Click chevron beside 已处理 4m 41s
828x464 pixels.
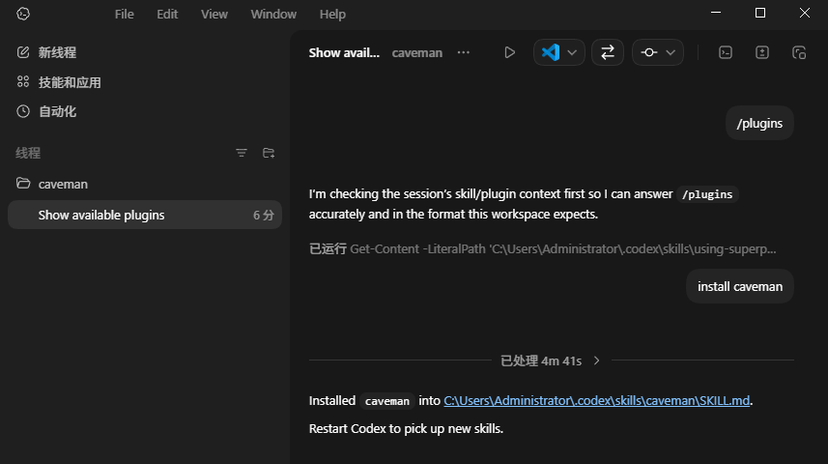tap(596, 361)
